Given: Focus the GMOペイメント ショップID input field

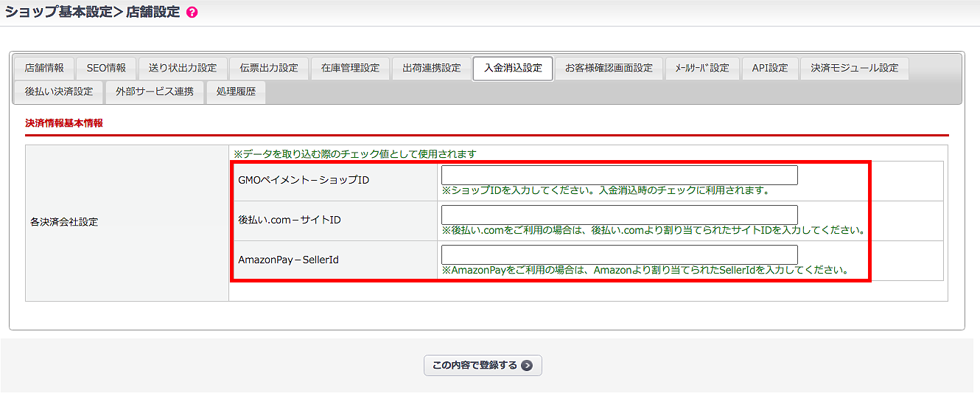Looking at the screenshot, I should (619, 175).
